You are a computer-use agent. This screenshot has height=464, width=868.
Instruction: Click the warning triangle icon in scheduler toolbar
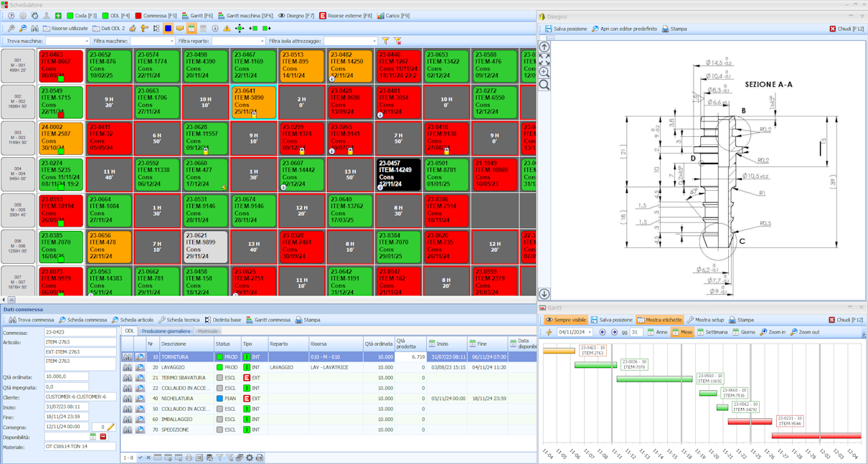pos(227,28)
